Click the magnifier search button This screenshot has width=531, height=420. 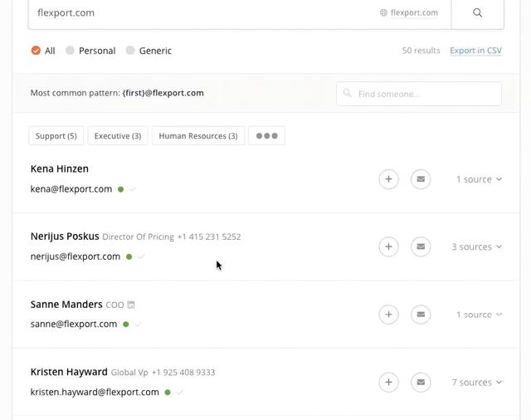click(478, 13)
